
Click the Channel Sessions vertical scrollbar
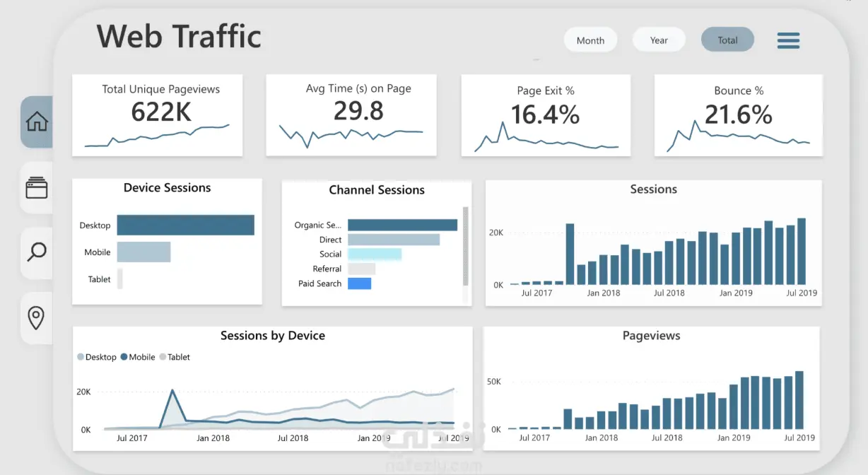pos(465,247)
